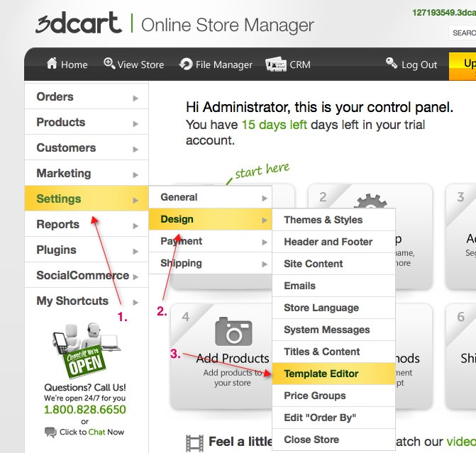Choose Header and Footer option
This screenshot has width=476, height=453.
[x=328, y=242]
